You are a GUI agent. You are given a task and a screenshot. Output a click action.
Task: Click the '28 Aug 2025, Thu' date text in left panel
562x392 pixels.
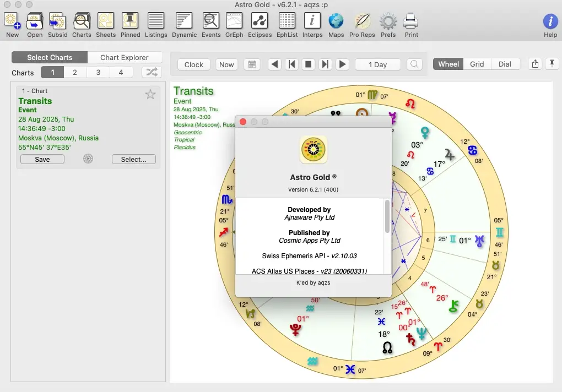click(x=46, y=119)
